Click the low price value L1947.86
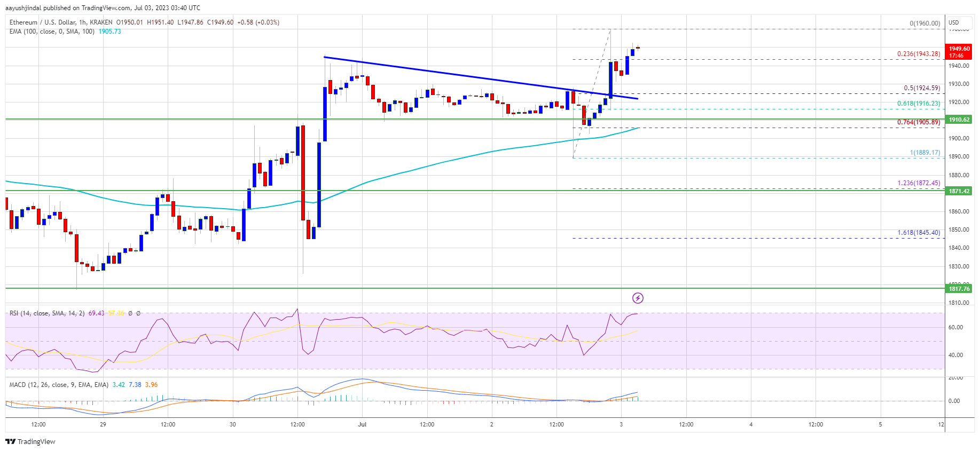Screen dimensions: 980x451 [190, 22]
